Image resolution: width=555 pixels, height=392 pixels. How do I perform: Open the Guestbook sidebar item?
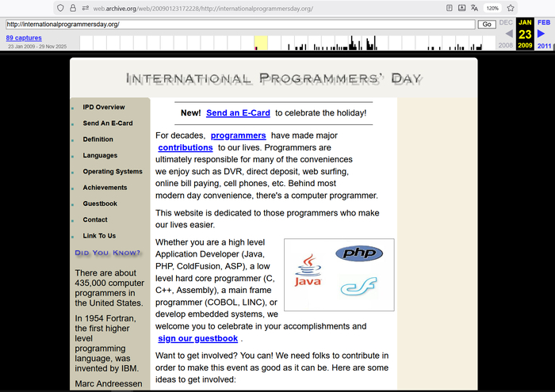pos(100,204)
